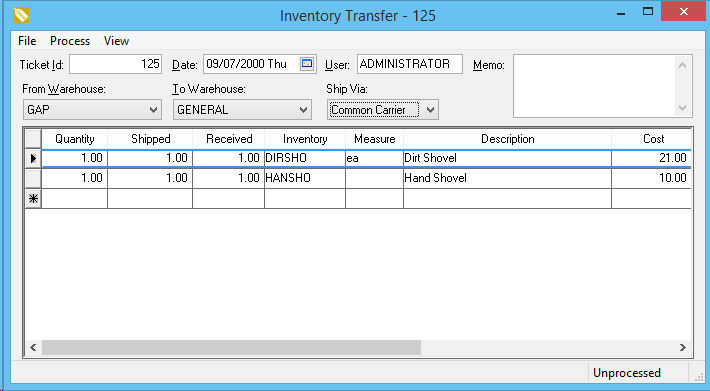Click the Cost column header
Screen dimensions: 710x391
point(652,138)
